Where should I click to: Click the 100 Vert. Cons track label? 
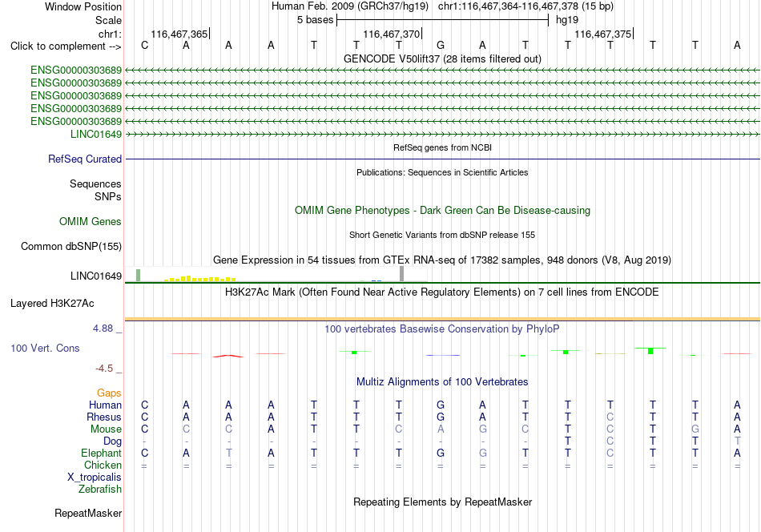point(45,348)
